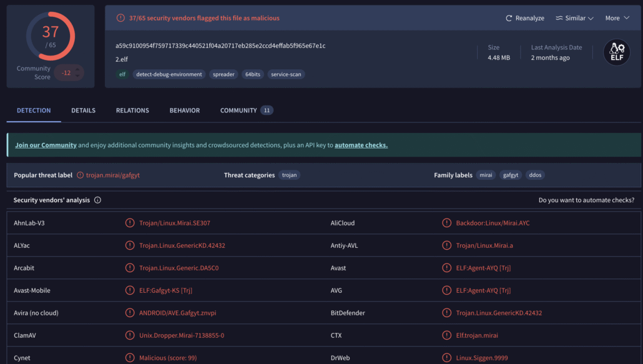The image size is (643, 364).
Task: Click the info icon beside Security vendors' analysis
Action: tap(98, 200)
